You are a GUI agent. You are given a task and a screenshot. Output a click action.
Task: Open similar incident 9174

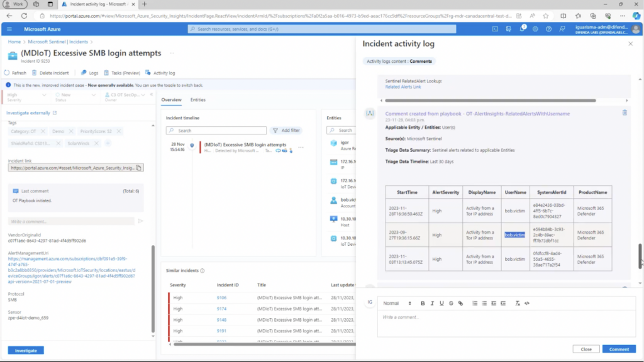click(221, 309)
